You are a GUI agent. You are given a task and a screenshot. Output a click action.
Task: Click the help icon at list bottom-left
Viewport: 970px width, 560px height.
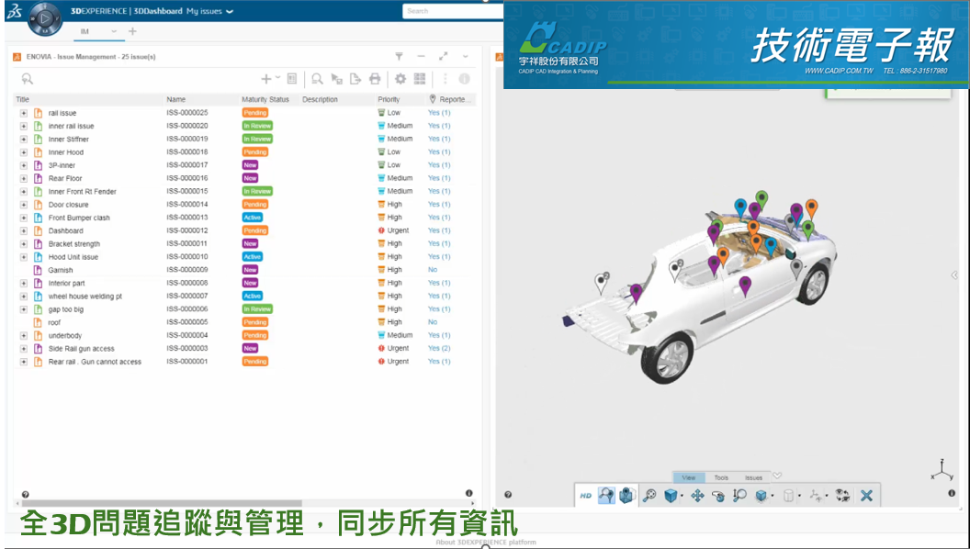tap(26, 495)
